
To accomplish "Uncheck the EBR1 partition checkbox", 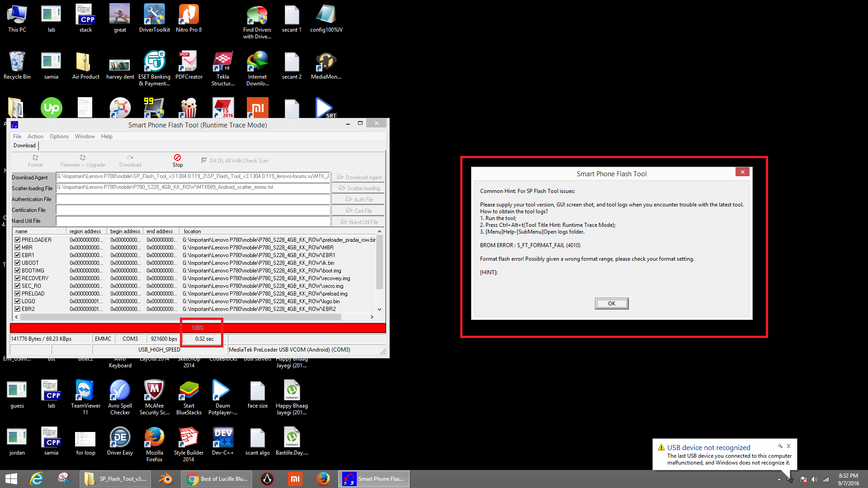I will tap(18, 255).
